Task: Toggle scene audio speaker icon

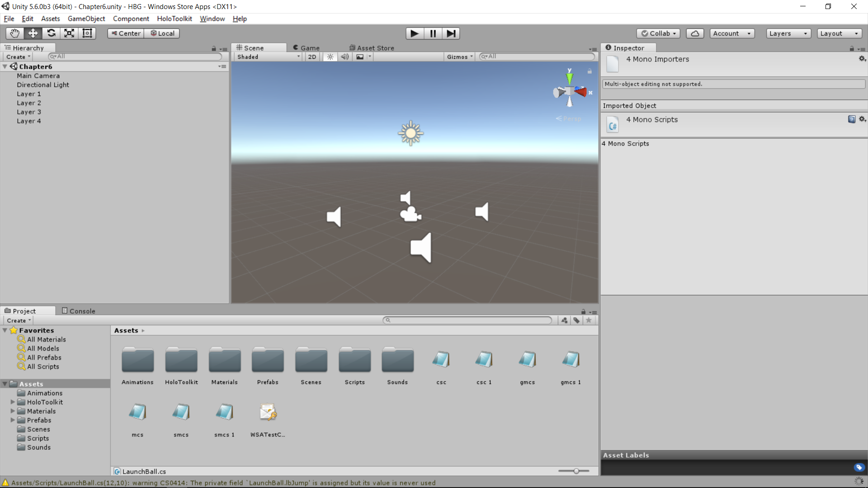Action: pos(345,57)
